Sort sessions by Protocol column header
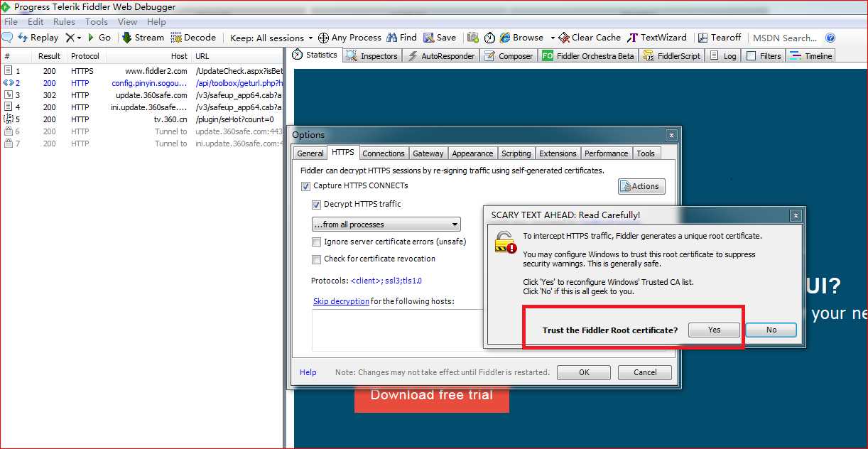 [x=85, y=56]
